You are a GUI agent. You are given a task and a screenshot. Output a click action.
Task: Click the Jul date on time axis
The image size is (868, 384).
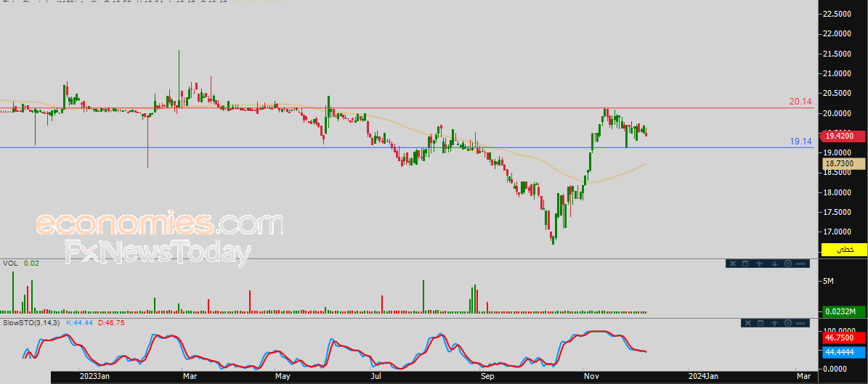[376, 377]
